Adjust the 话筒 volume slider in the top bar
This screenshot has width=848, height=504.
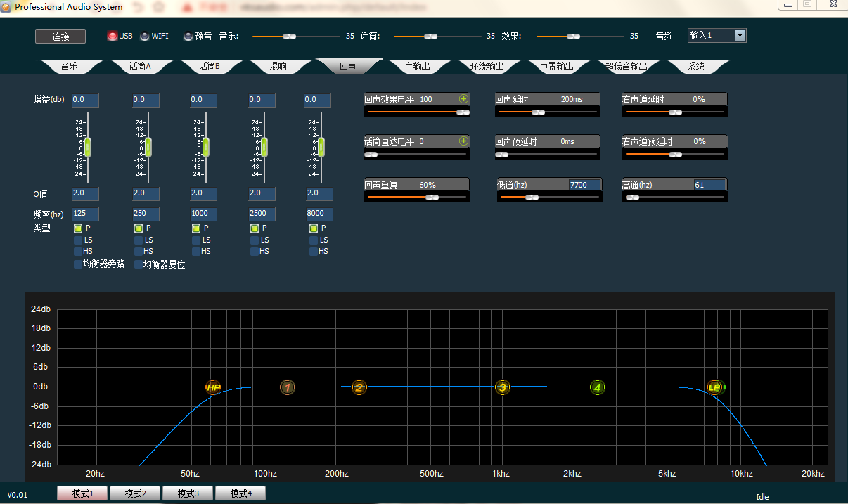[x=437, y=36]
